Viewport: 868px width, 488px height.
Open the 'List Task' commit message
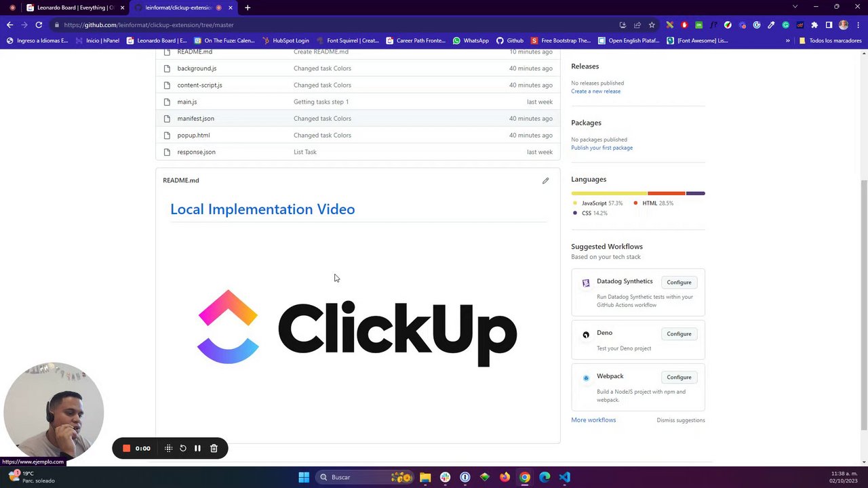pos(305,152)
